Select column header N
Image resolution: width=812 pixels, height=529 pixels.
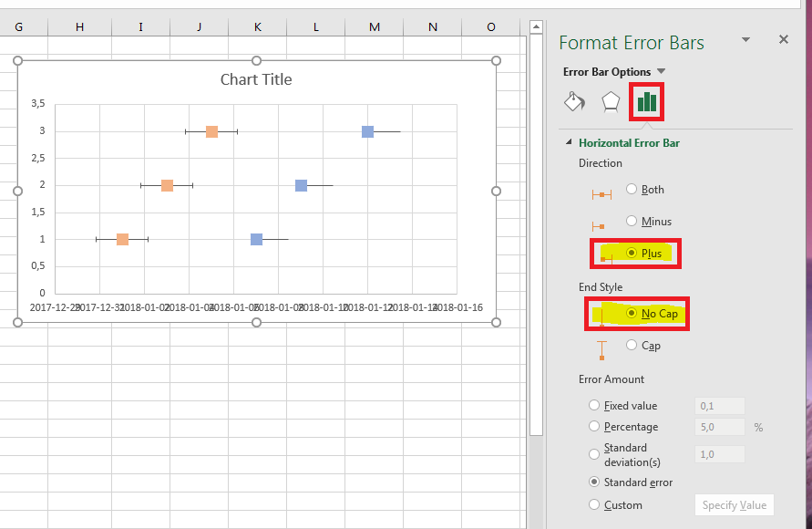(x=433, y=27)
